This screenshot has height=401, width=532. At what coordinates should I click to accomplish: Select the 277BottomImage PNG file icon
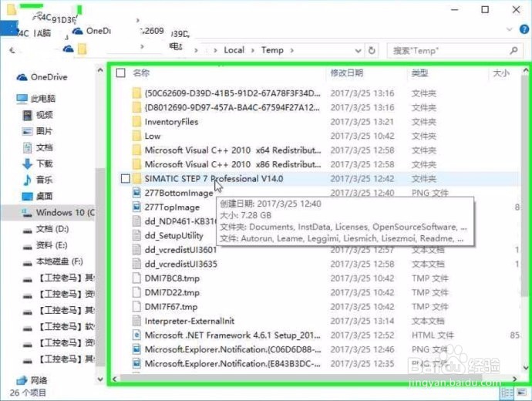click(x=136, y=193)
